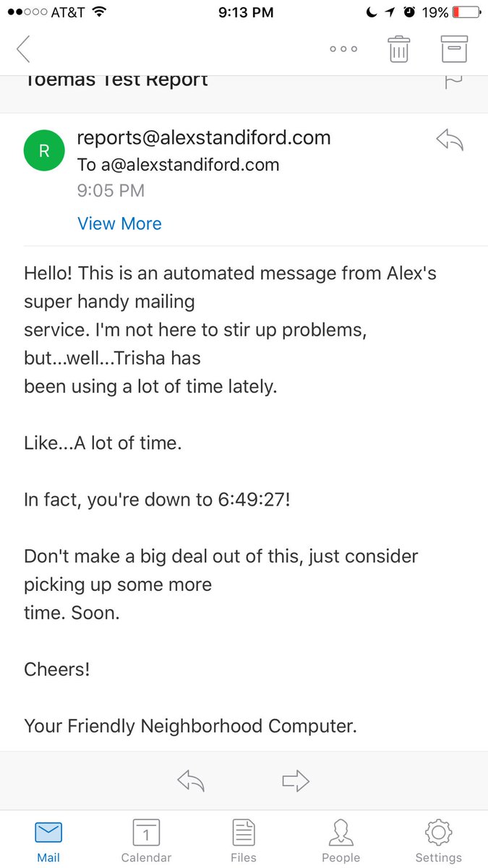Screen dimensions: 488x868
Task: Tap the back arrow to return to inbox
Action: [24, 48]
